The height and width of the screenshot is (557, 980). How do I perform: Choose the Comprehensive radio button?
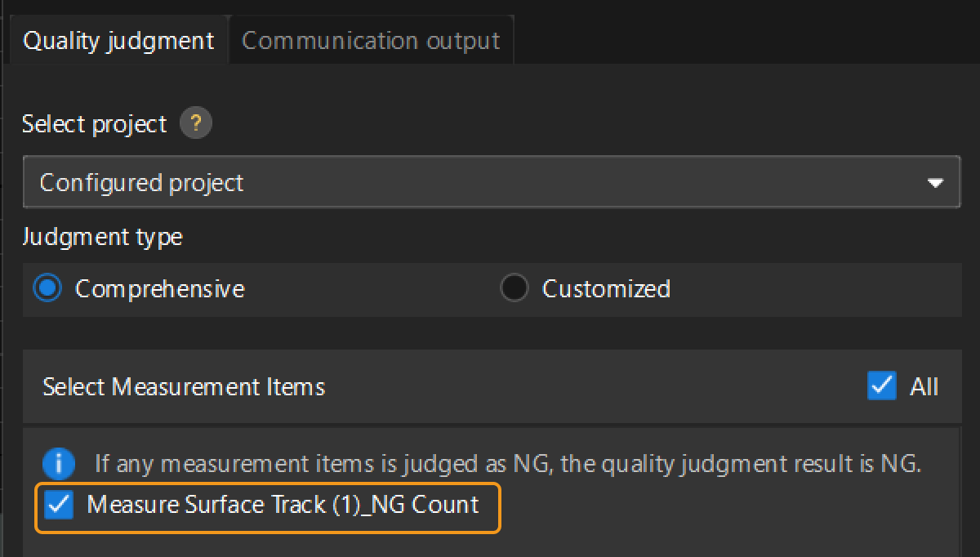[x=48, y=288]
